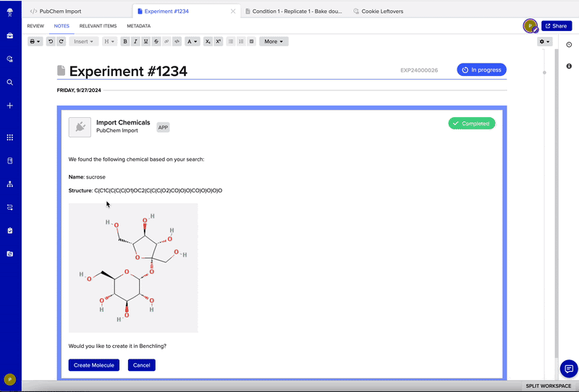Click the sucrose structure image
579x392 pixels.
pyautogui.click(x=133, y=268)
